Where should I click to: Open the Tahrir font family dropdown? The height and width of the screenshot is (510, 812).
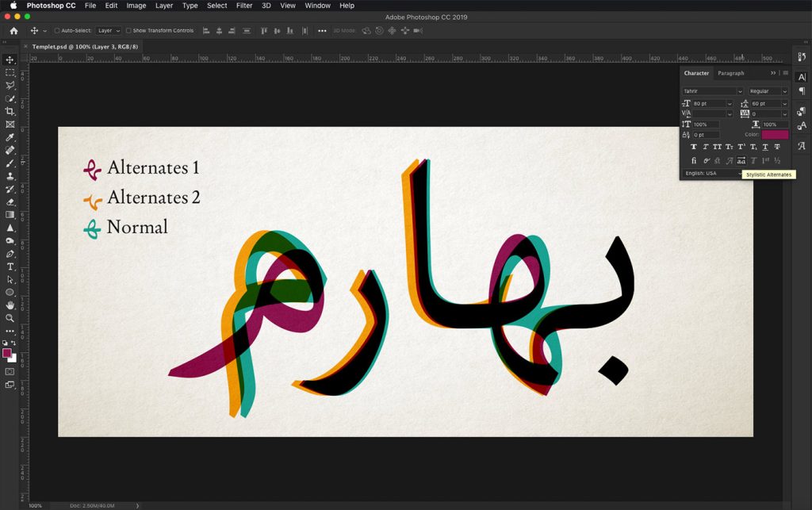point(712,91)
